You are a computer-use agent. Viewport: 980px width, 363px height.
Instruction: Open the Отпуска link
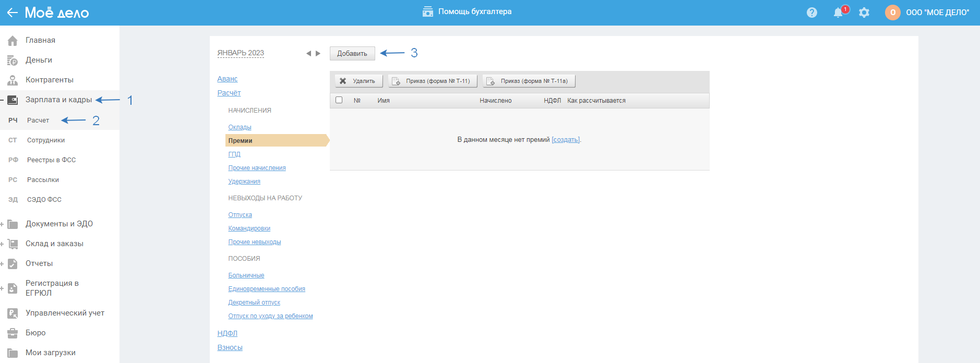pos(240,215)
